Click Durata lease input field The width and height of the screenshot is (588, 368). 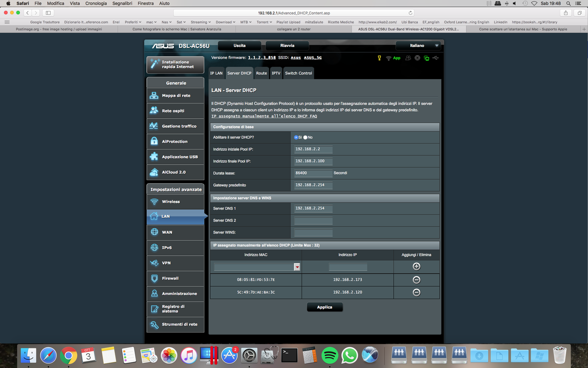click(x=313, y=173)
